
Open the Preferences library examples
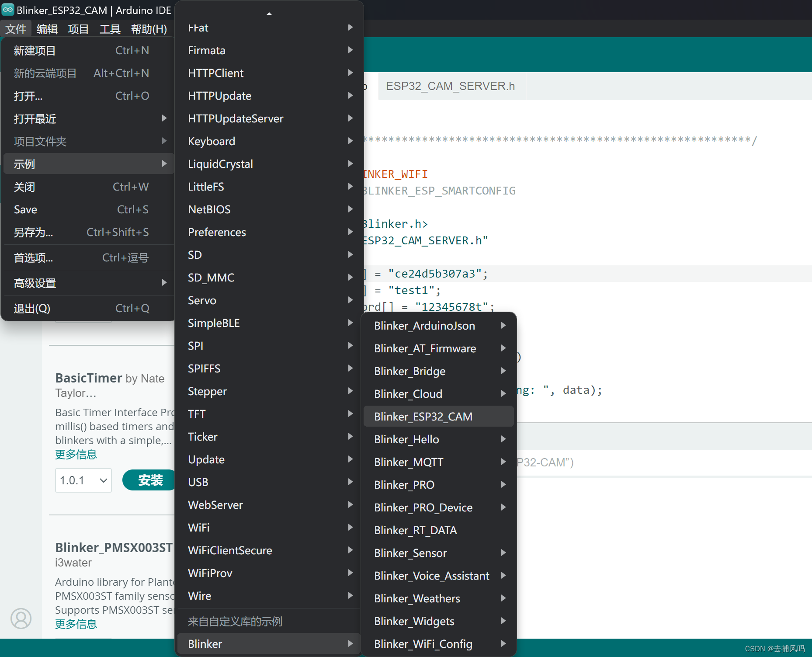269,232
